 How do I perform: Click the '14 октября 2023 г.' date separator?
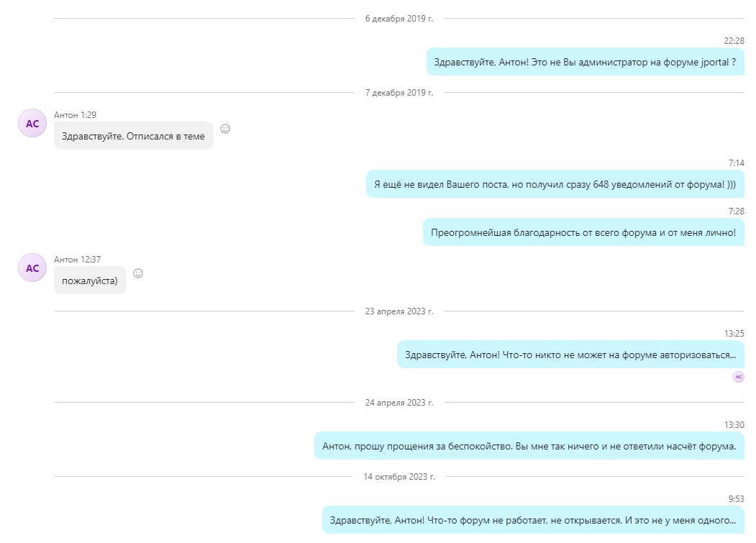click(399, 477)
